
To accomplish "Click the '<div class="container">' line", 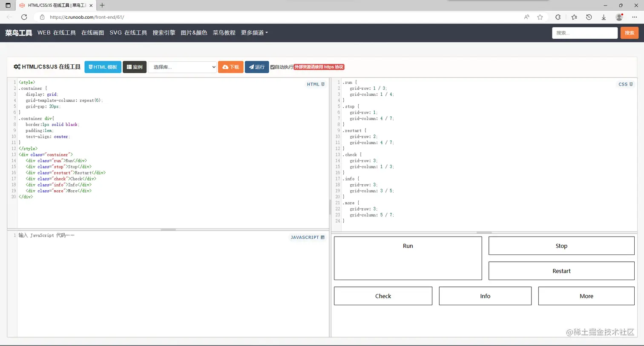I will tap(46, 155).
